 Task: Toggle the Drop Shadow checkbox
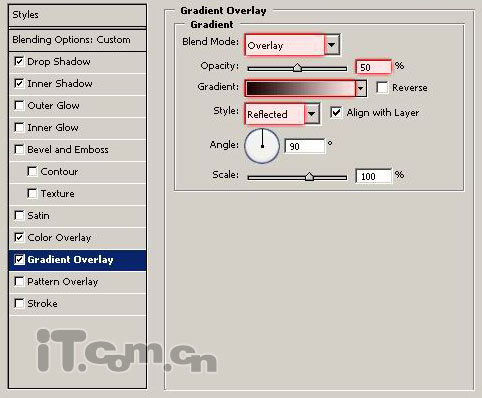19,62
